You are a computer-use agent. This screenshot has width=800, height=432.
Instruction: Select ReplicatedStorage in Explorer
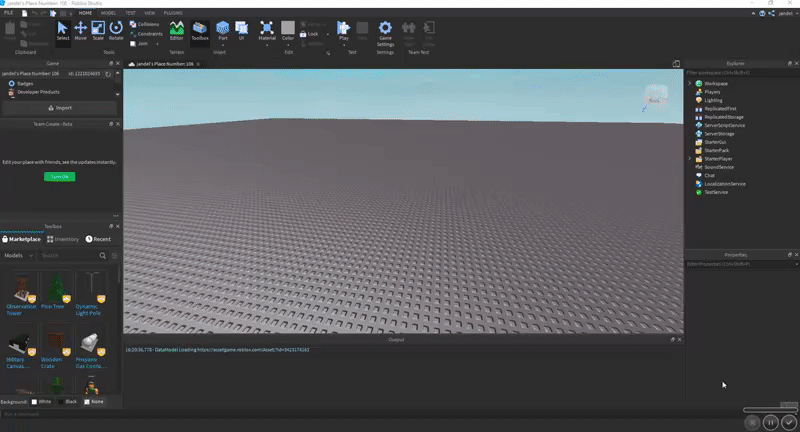[723, 117]
